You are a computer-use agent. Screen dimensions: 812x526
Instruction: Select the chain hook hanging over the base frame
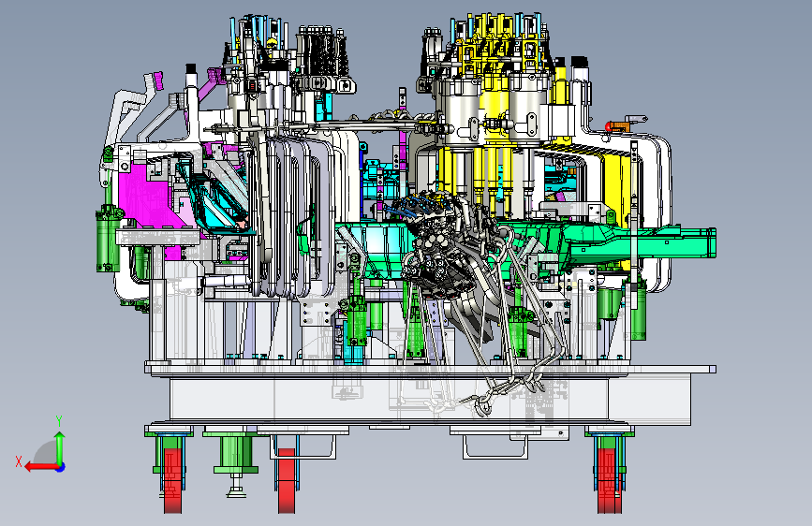483,405
